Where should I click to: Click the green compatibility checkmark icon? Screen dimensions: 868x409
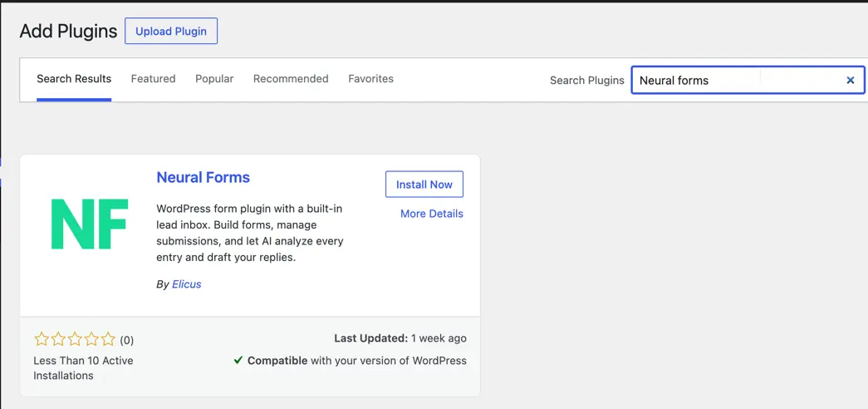pyautogui.click(x=238, y=360)
